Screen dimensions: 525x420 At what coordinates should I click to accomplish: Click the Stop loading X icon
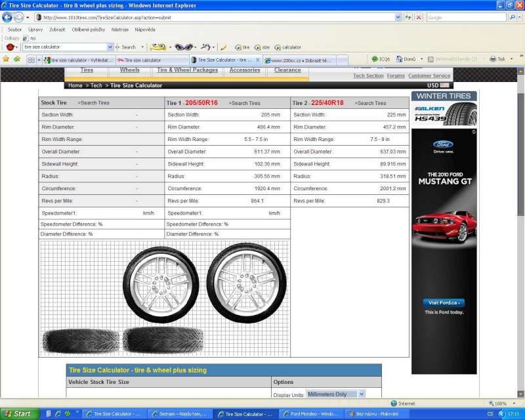coord(419,18)
